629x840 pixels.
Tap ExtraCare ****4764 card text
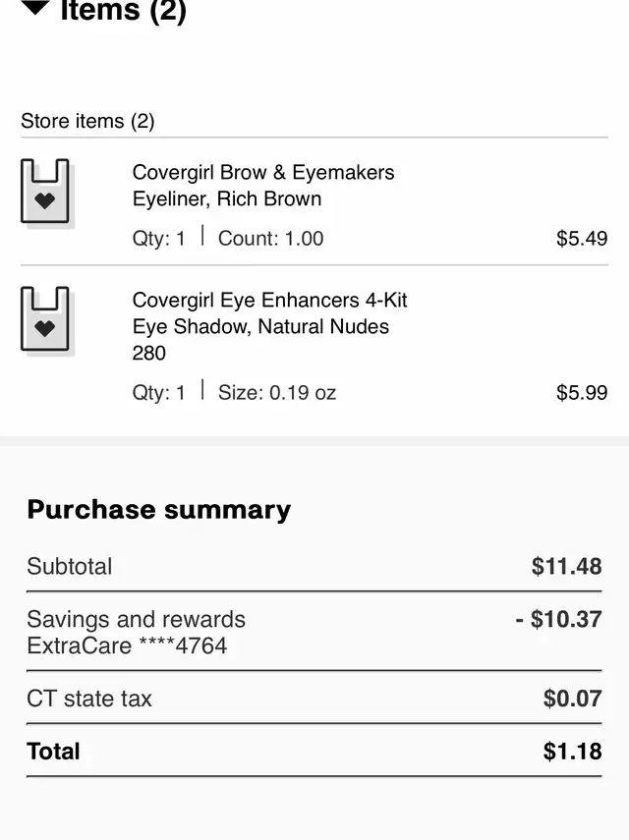point(127,645)
